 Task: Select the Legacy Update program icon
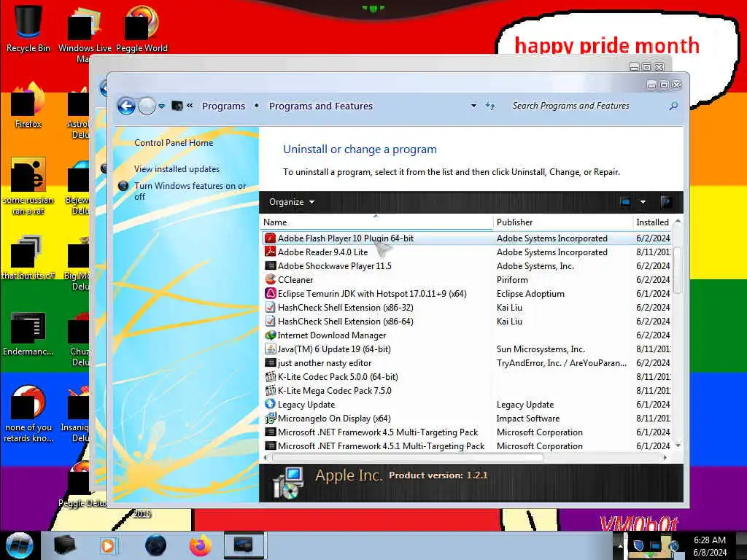270,404
